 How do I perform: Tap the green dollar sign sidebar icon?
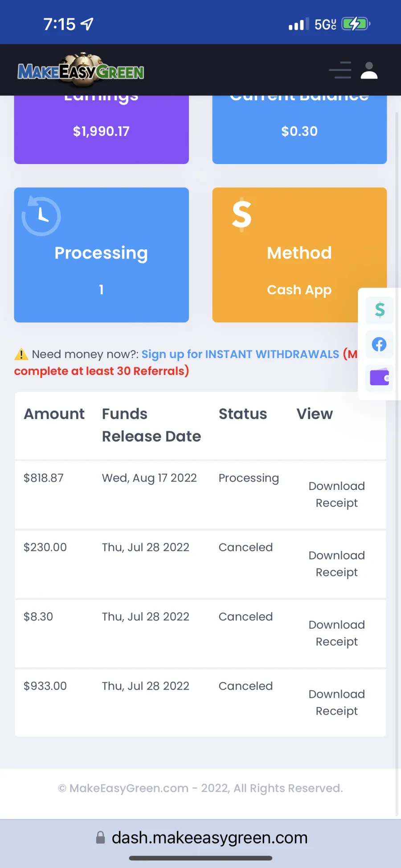380,310
